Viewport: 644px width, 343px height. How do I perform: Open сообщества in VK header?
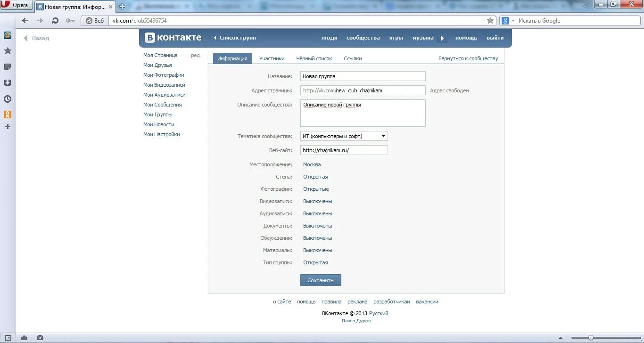(x=363, y=38)
